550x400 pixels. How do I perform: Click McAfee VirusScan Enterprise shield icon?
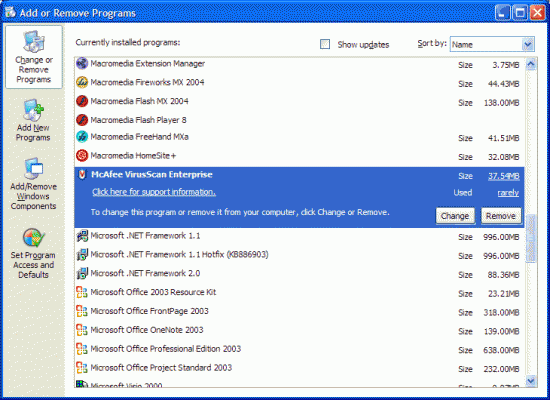[82, 174]
